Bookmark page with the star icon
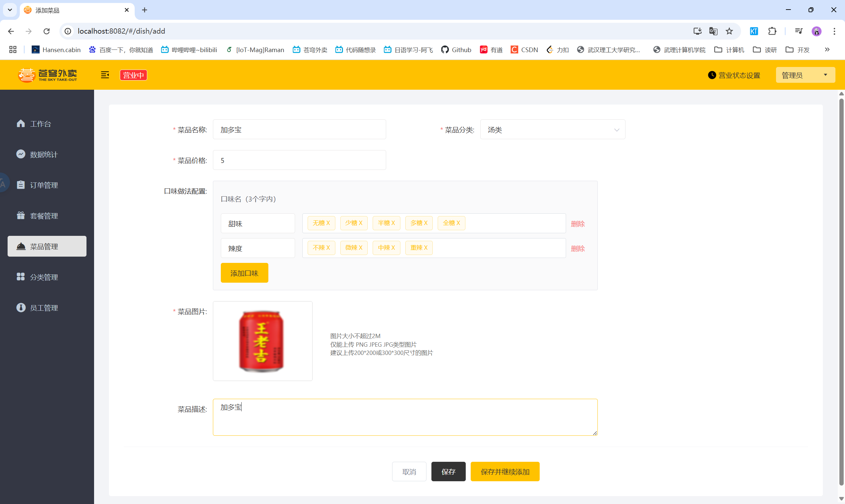This screenshot has height=504, width=845. coord(729,31)
